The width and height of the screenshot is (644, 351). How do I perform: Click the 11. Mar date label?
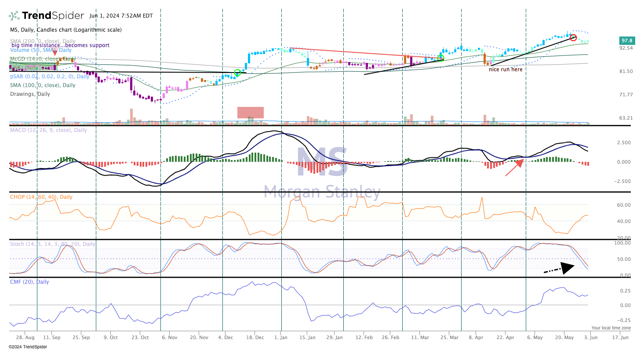coord(419,338)
